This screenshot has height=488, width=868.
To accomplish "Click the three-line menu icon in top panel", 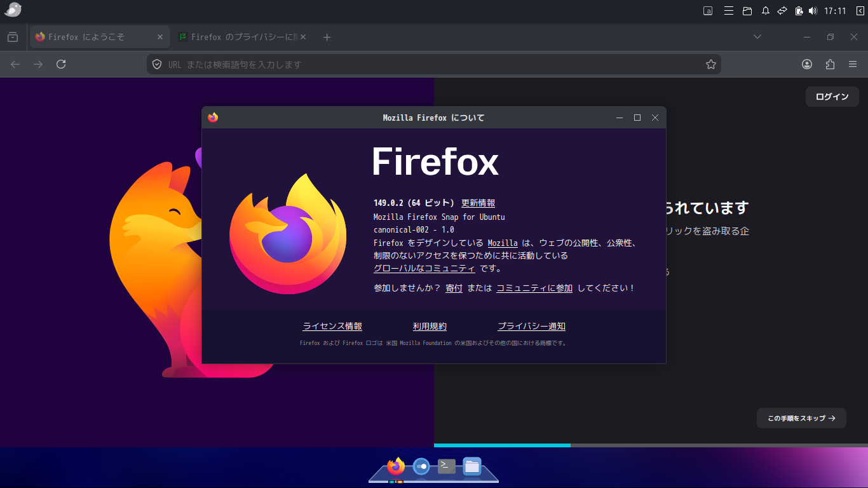I will click(x=729, y=11).
